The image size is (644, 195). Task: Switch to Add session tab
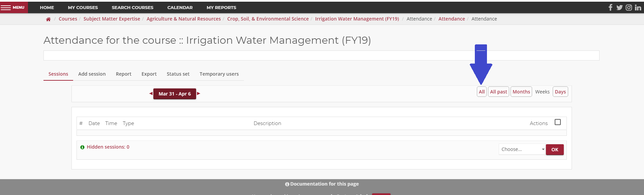[x=92, y=74]
